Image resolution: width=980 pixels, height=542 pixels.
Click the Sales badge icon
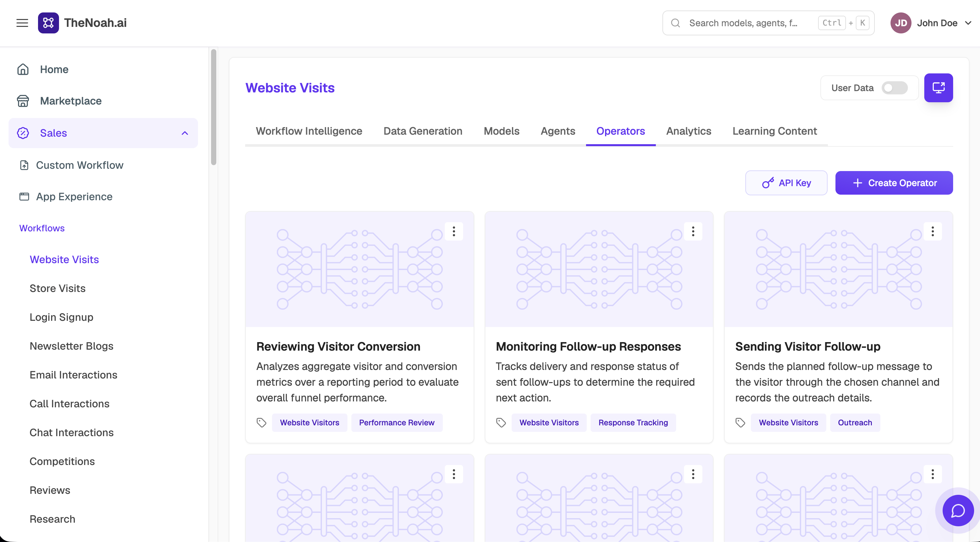(23, 133)
